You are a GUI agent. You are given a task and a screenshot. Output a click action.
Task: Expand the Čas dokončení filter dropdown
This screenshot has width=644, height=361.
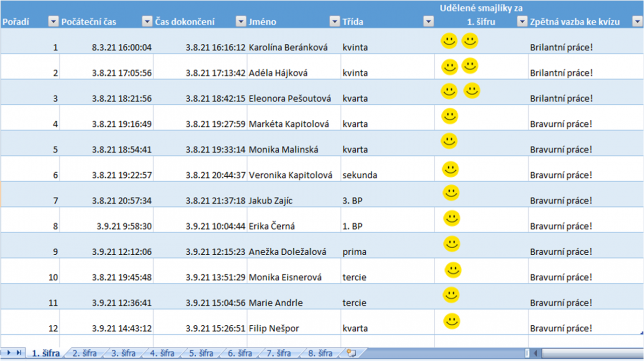click(x=240, y=21)
